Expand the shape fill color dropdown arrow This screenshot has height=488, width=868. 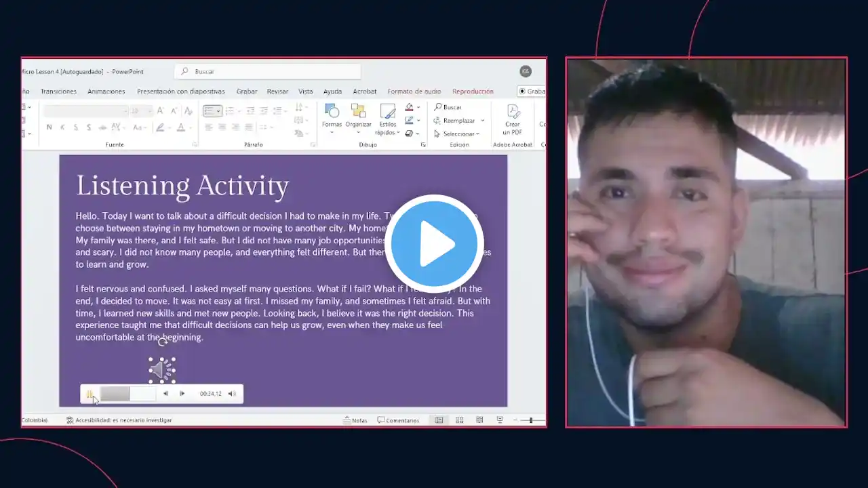tap(417, 107)
